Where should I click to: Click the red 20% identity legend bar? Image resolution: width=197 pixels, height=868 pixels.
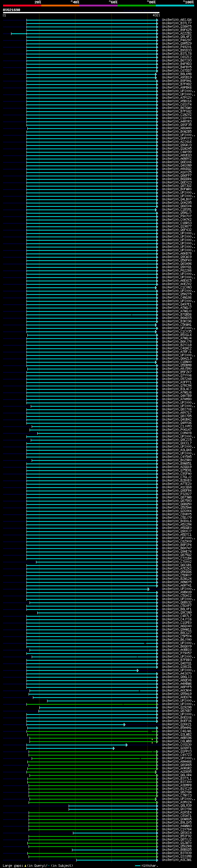pos(22,6)
